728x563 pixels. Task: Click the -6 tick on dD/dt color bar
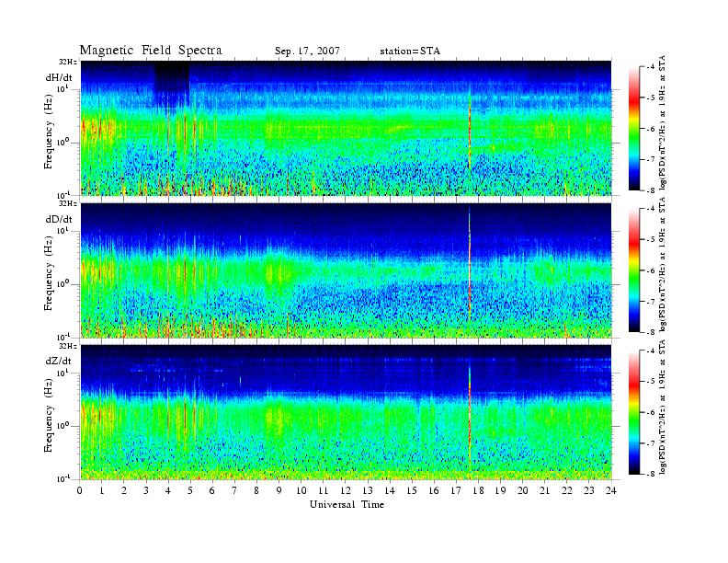[651, 270]
